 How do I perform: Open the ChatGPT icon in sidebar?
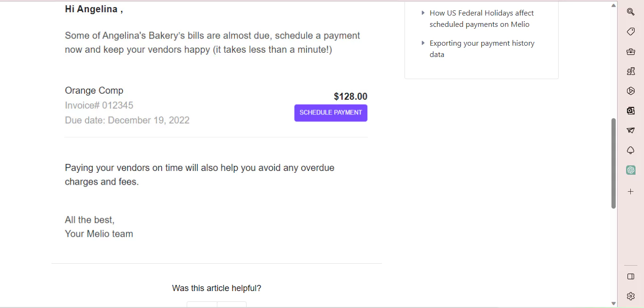[x=631, y=170]
